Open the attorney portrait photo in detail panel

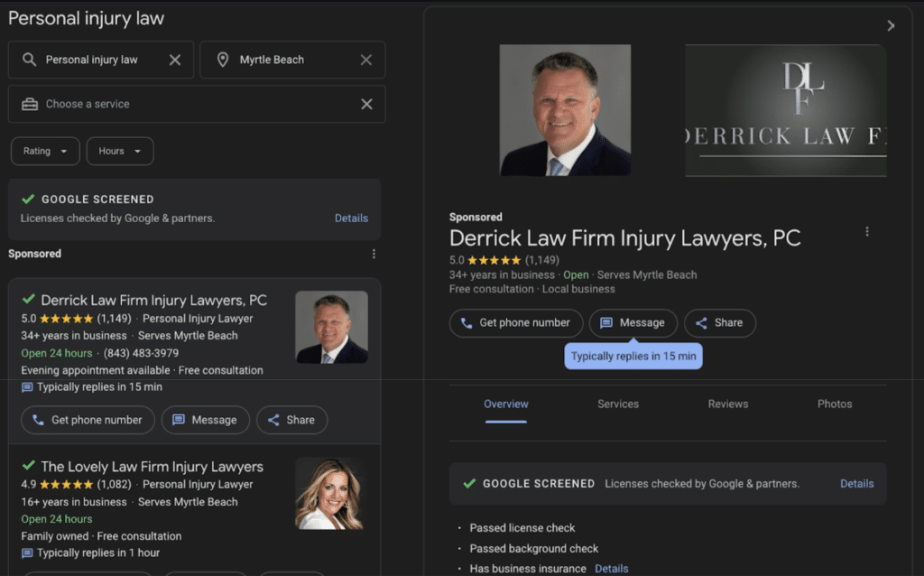click(565, 110)
